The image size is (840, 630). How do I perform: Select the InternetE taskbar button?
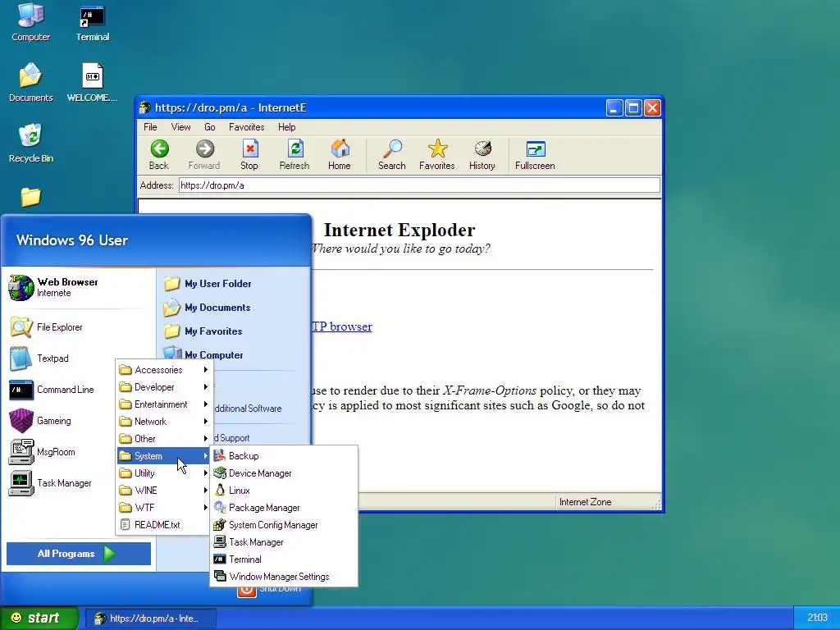click(x=151, y=619)
